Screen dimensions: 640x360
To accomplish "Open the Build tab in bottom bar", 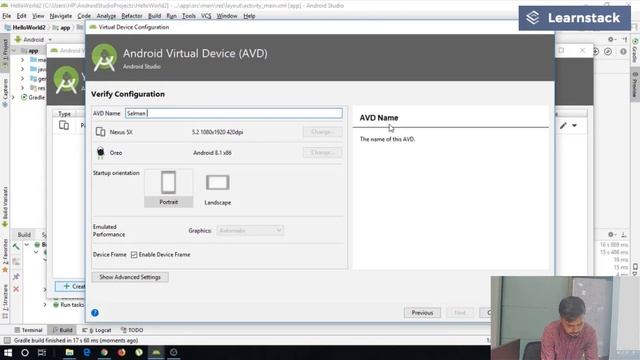I will (62, 330).
